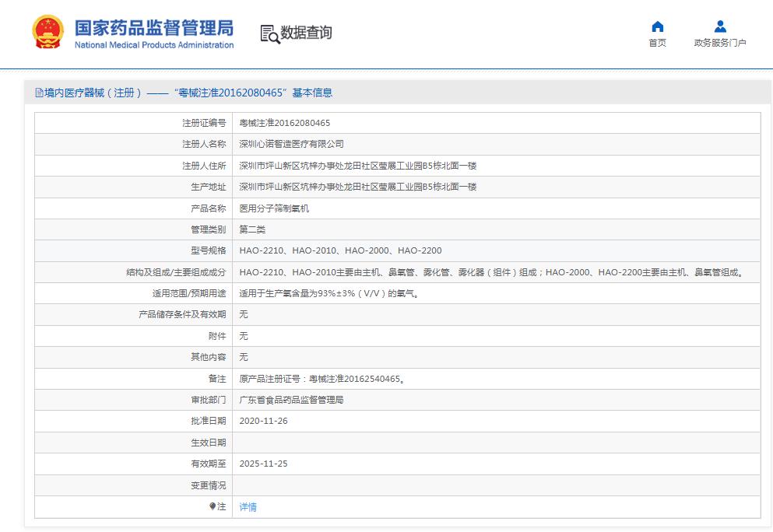The height and width of the screenshot is (532, 773).
Task: Click the document-magnifier icon beside 数据查询
Action: pyautogui.click(x=268, y=34)
